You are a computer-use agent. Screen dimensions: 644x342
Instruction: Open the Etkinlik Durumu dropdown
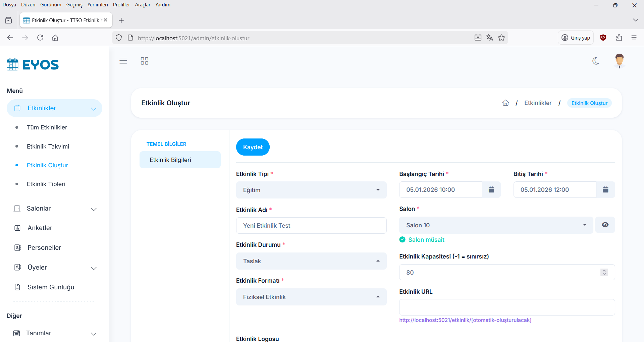[x=311, y=261]
